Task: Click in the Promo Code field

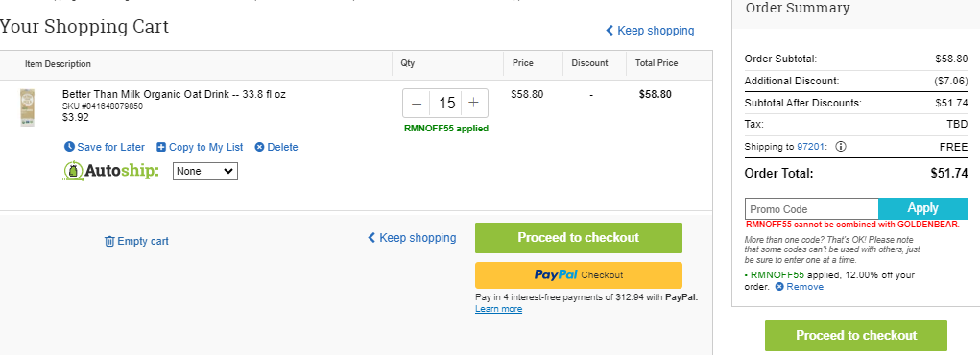Action: [811, 209]
